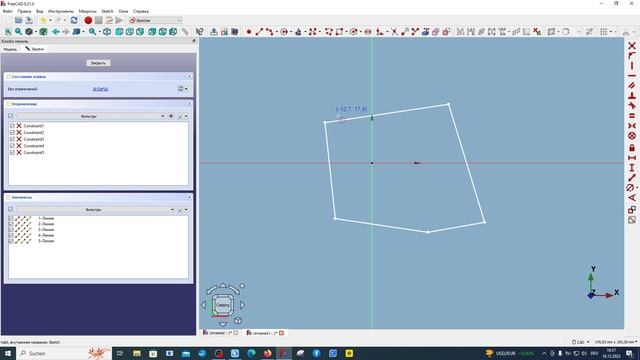Image resolution: width=640 pixels, height=360 pixels.
Task: Open the undo history dropdown arrow
Action: click(x=51, y=20)
